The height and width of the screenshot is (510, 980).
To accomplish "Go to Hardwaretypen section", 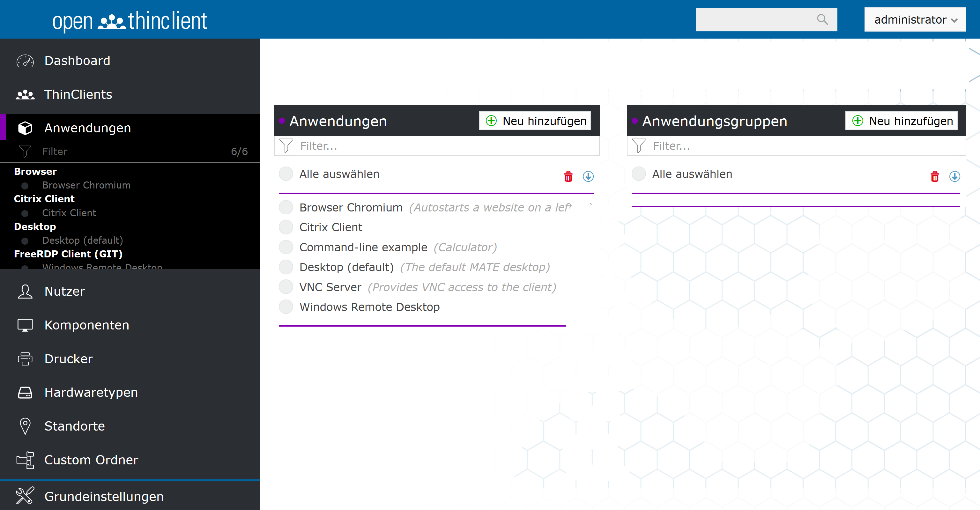I will click(91, 392).
